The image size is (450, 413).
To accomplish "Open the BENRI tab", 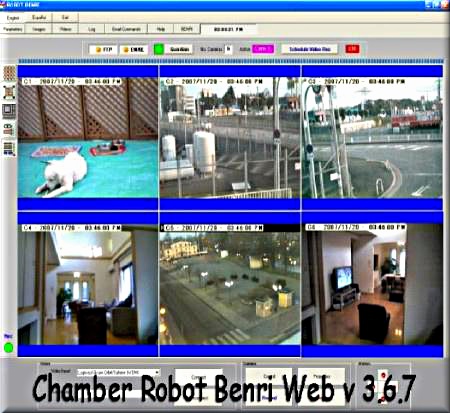I will (x=187, y=29).
